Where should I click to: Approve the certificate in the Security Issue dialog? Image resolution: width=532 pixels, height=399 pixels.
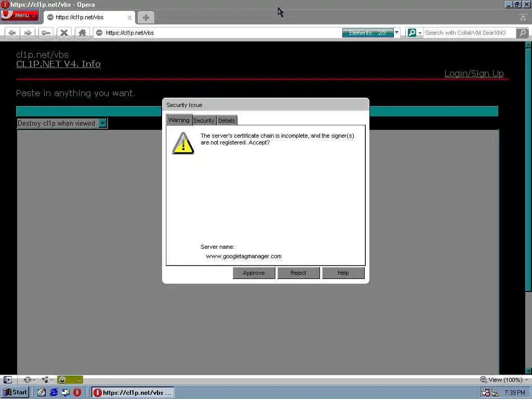[254, 273]
